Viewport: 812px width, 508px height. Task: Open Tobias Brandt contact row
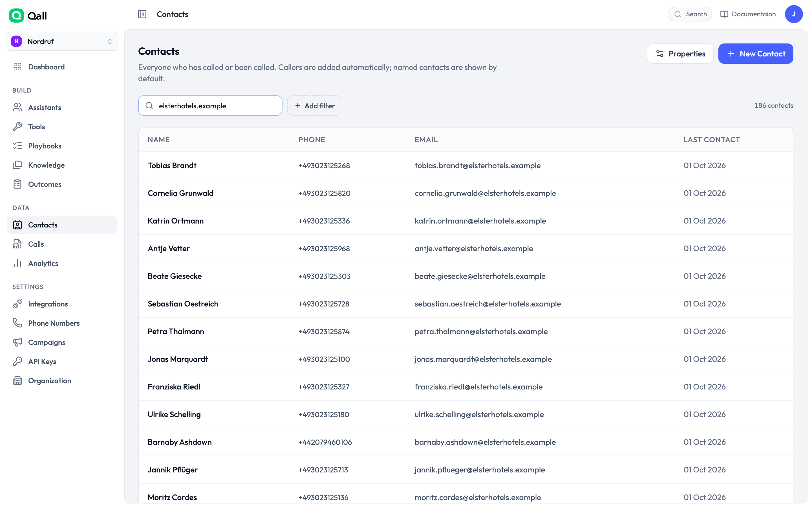click(466, 165)
